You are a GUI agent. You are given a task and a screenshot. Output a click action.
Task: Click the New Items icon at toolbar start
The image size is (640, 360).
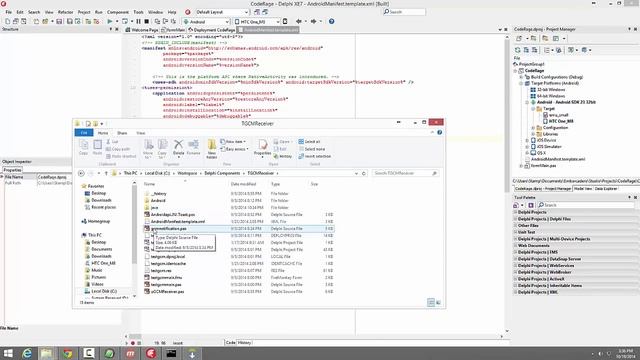coord(7,21)
